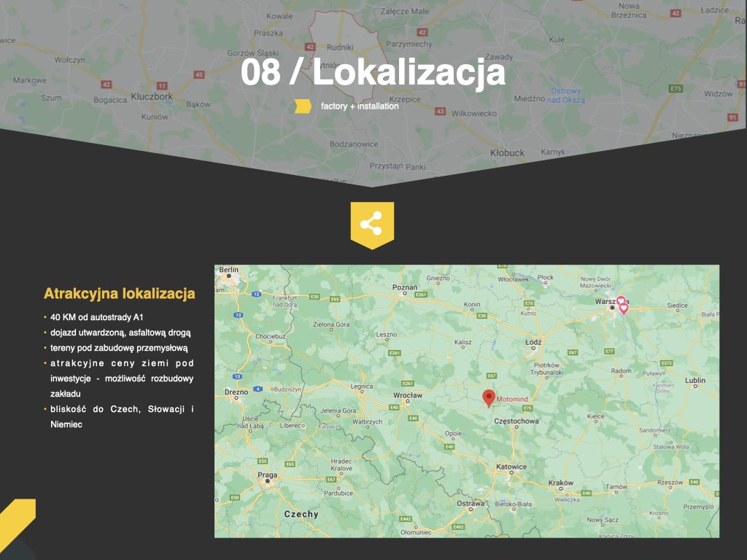The height and width of the screenshot is (560, 747).
Task: Click road 45 shield in header map
Action: coord(199,74)
